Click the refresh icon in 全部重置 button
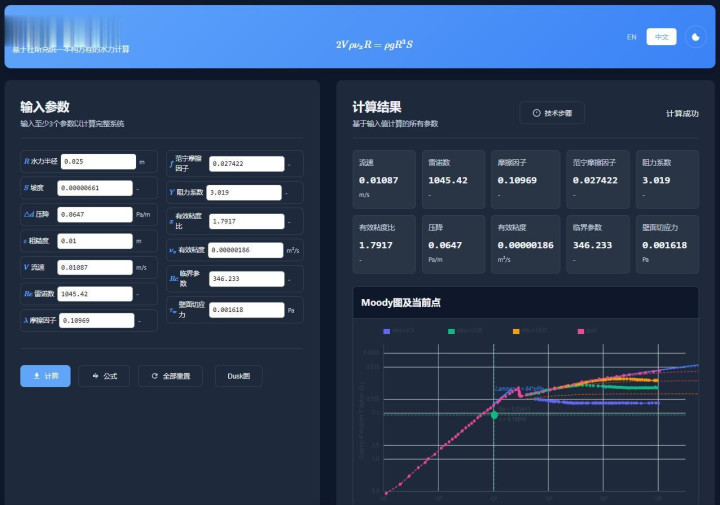Viewport: 720px width, 505px height. (155, 376)
